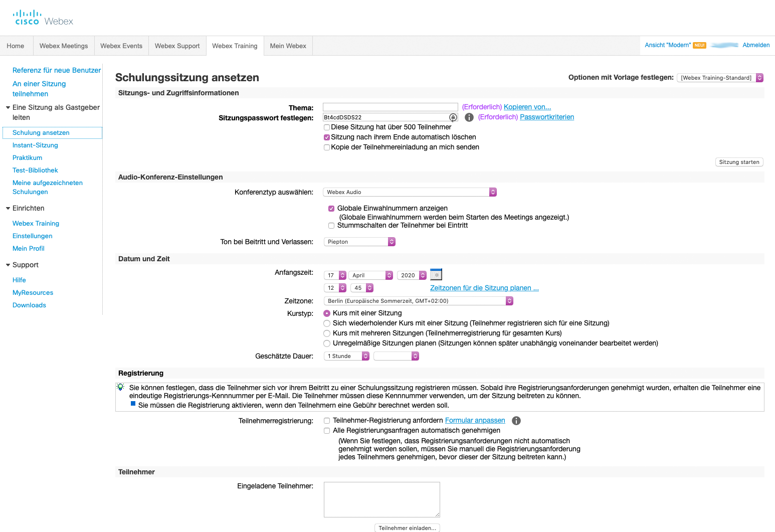
Task: Tick 'Stummschalten der Teilnehmer bei Eintritt'
Action: (331, 226)
